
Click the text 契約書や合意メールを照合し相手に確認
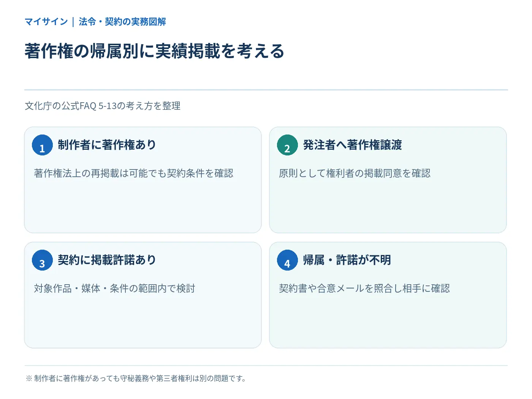click(x=364, y=288)
